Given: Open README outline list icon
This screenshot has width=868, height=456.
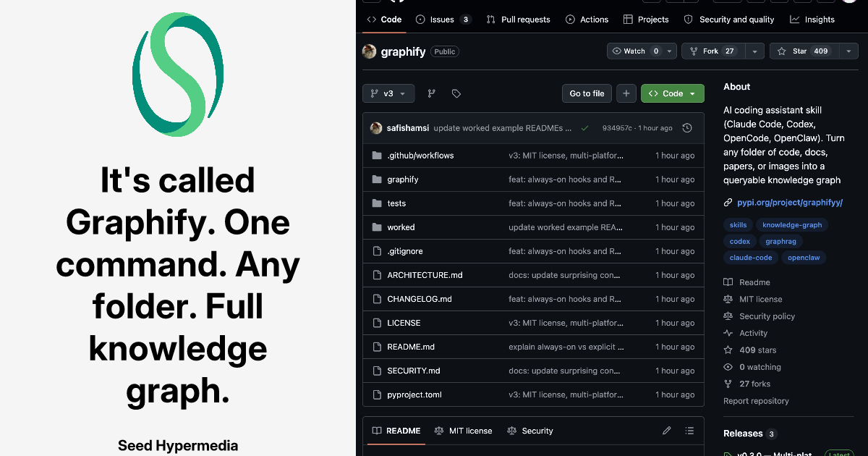Looking at the screenshot, I should [689, 431].
